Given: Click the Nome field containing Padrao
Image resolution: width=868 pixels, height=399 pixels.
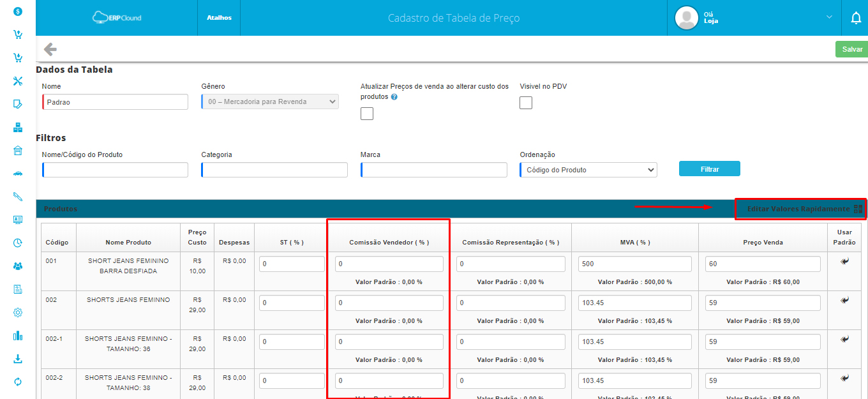Looking at the screenshot, I should click(x=115, y=102).
